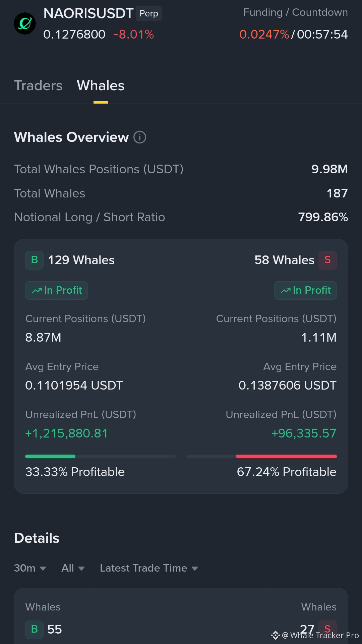
Task: Open the 30m timeframe dropdown
Action: tap(30, 568)
